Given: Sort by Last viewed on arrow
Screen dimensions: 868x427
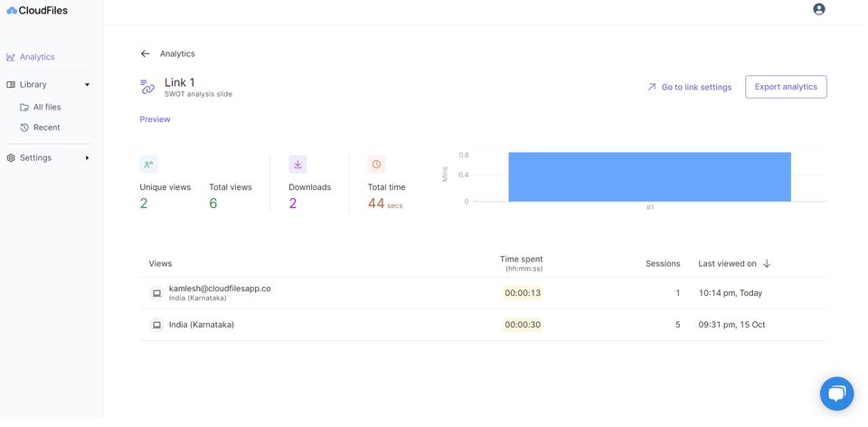Looking at the screenshot, I should pos(767,263).
